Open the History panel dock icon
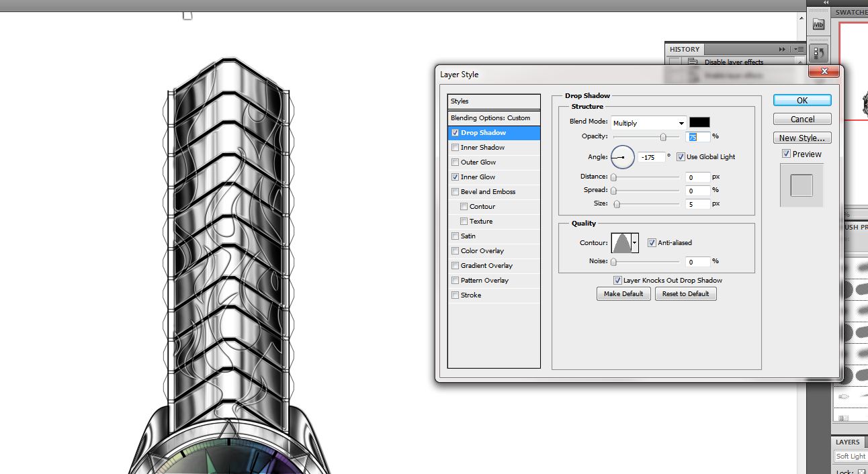 click(x=818, y=52)
